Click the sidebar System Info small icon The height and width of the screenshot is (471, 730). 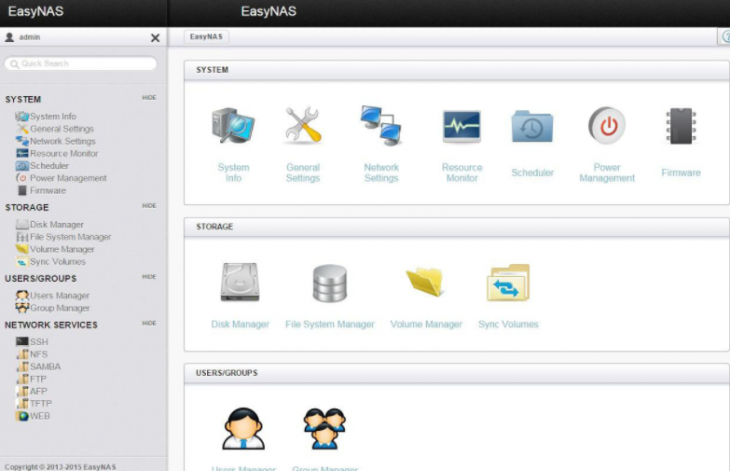click(x=22, y=116)
